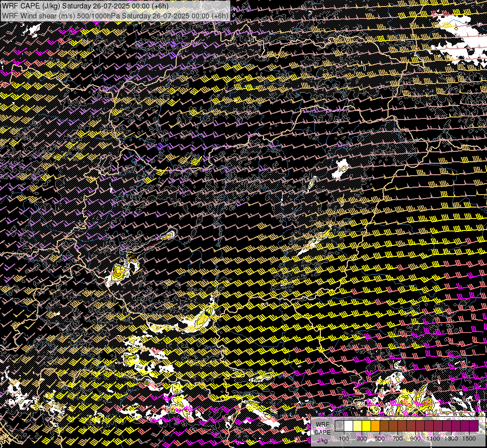Click the 700 legend value
487x448 pixels.
(398, 439)
